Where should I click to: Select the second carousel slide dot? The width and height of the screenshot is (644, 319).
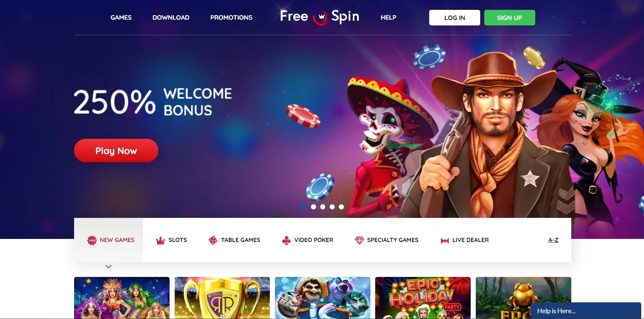313,207
